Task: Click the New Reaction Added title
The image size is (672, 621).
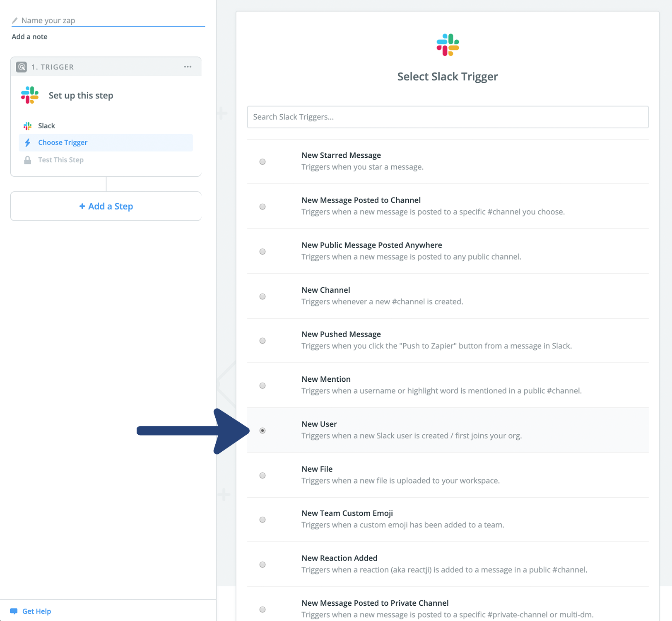Action: click(340, 558)
